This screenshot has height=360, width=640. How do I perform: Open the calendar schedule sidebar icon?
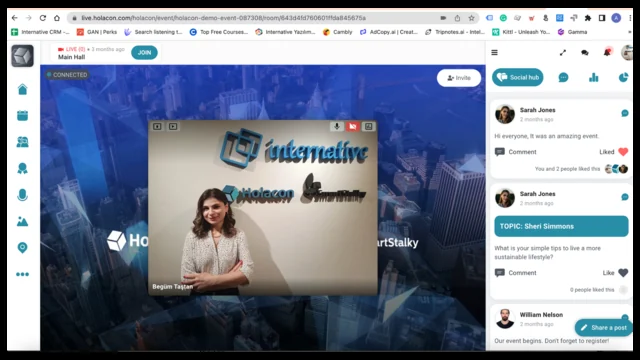pos(22,116)
